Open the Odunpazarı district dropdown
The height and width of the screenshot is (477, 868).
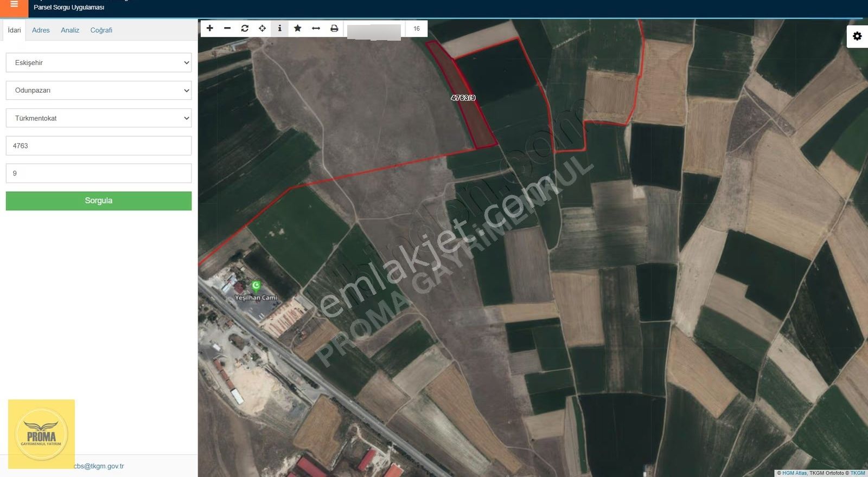pyautogui.click(x=99, y=91)
